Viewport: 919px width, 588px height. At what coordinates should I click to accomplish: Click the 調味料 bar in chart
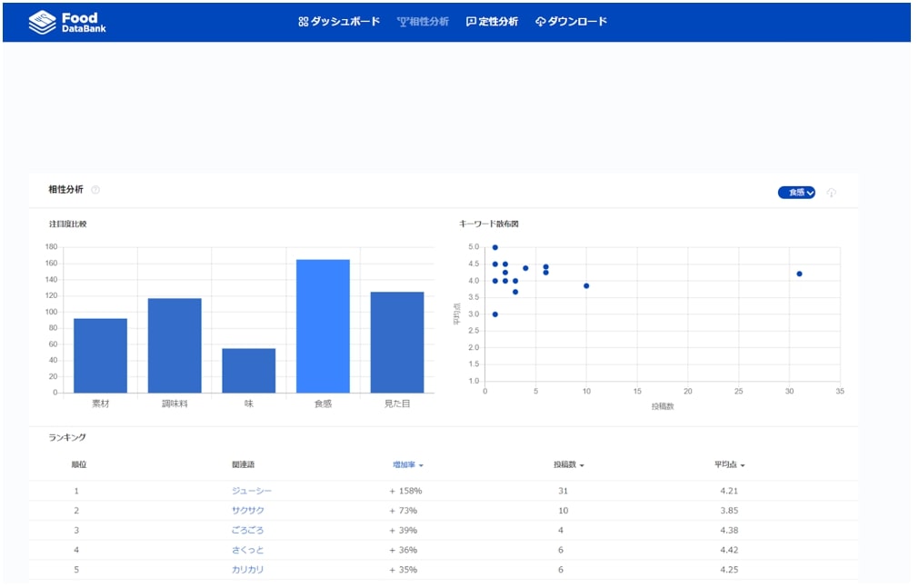[175, 345]
